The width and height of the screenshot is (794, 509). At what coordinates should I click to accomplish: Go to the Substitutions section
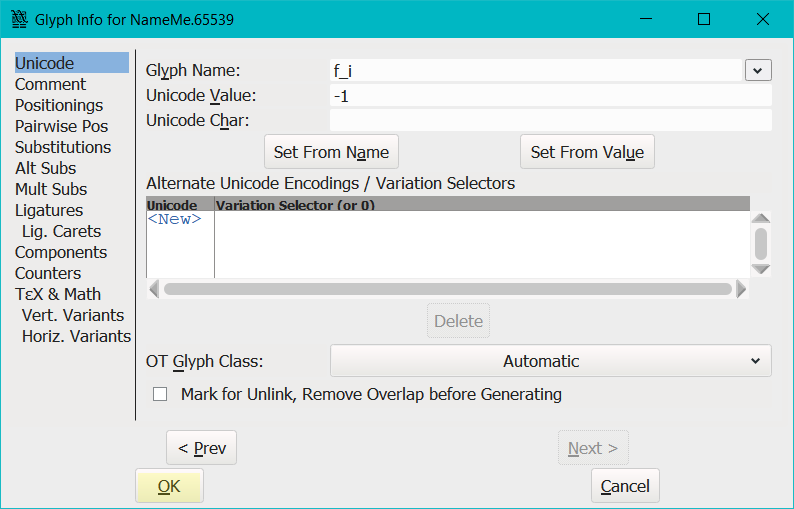(63, 147)
